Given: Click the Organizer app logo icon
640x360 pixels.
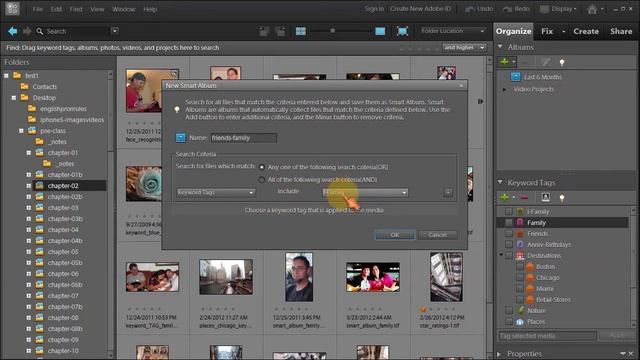Looking at the screenshot, I should coord(12,9).
